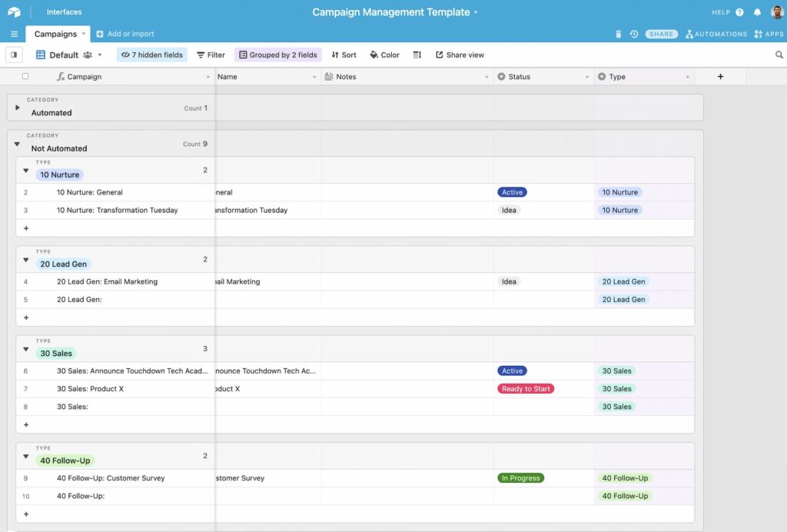
Task: Open the Interfaces menu item
Action: point(63,12)
